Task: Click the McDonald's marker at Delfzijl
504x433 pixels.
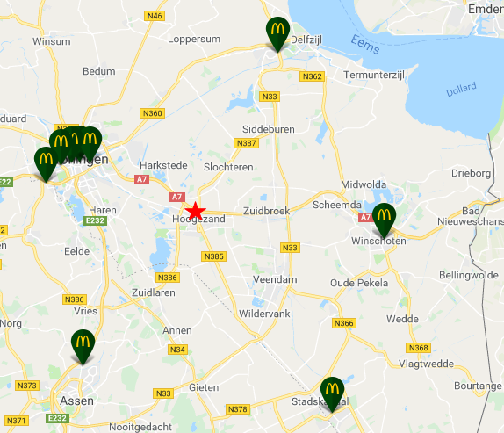Action: pyautogui.click(x=277, y=34)
